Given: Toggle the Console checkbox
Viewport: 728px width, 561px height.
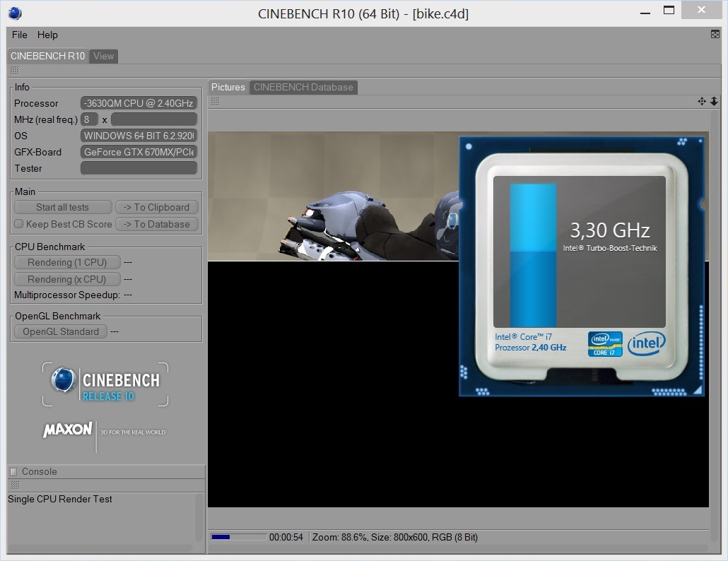Looking at the screenshot, I should click(13, 471).
